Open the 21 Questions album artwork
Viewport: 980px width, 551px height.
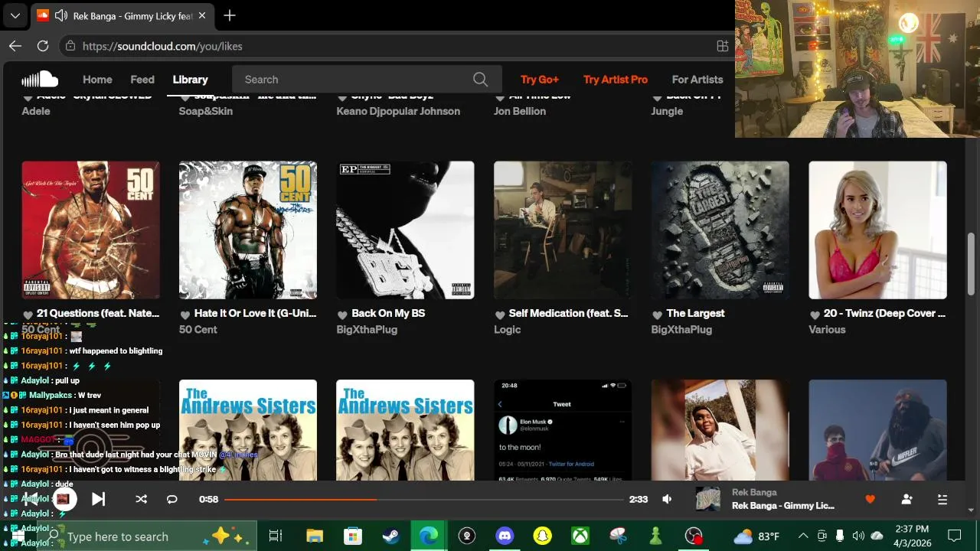(90, 230)
